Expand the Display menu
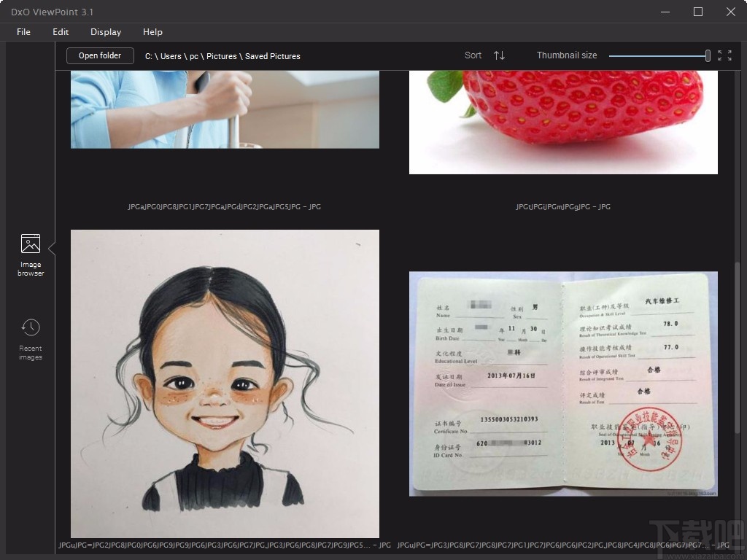Viewport: 747px width, 560px height. click(105, 32)
